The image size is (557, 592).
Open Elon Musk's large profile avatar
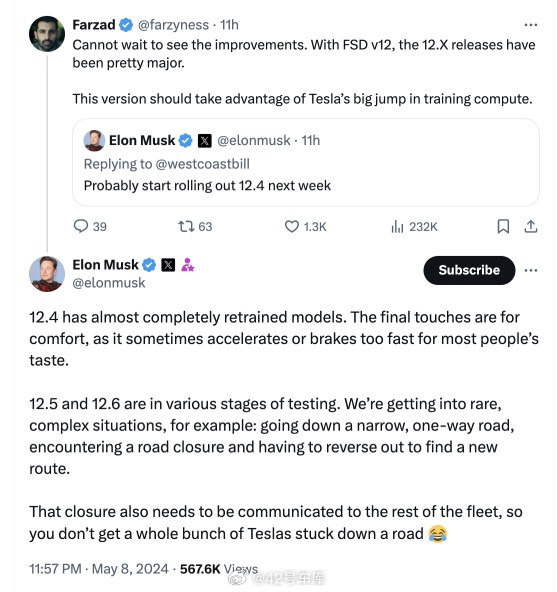47,274
